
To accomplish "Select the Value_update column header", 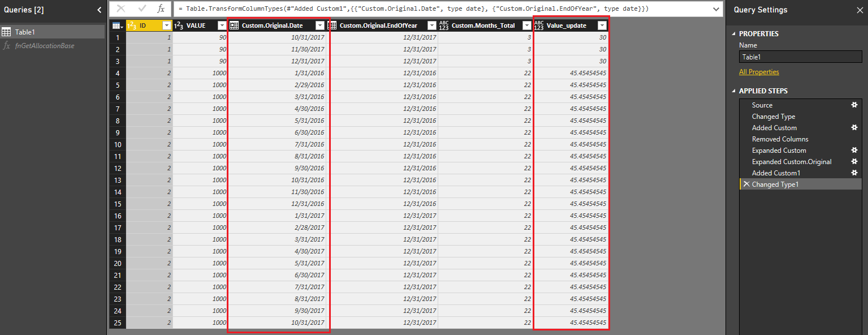I will pyautogui.click(x=570, y=25).
